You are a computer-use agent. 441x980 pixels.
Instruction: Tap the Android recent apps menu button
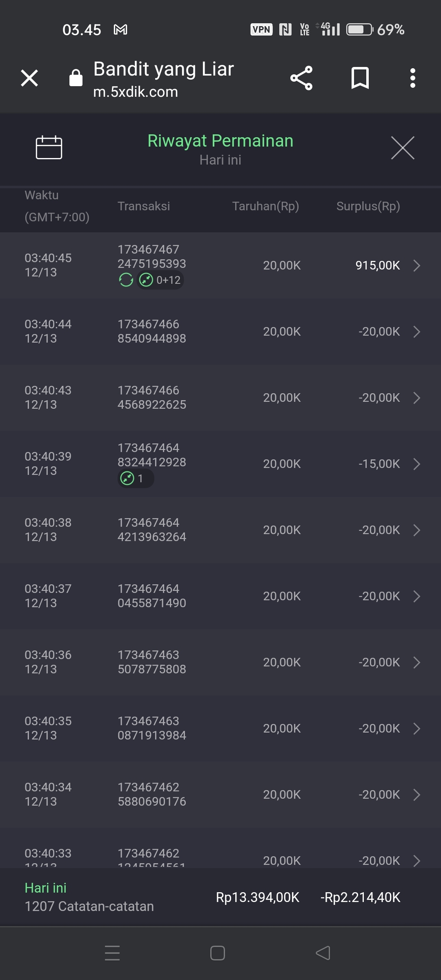112,953
